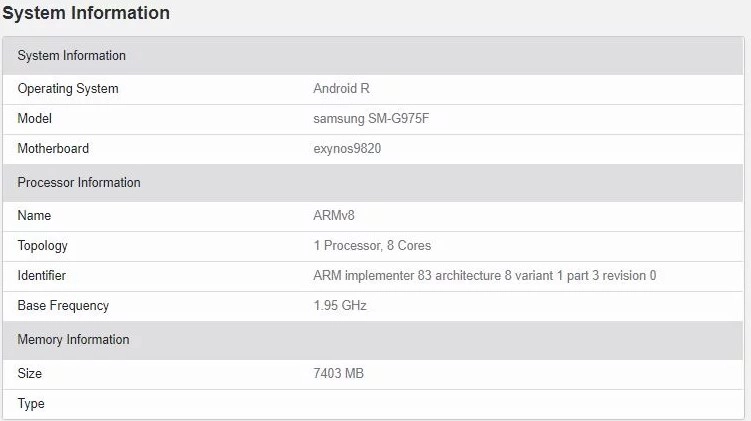Select the samsung SM-G975F model value
Image resolution: width=751 pixels, height=421 pixels.
(x=378, y=119)
